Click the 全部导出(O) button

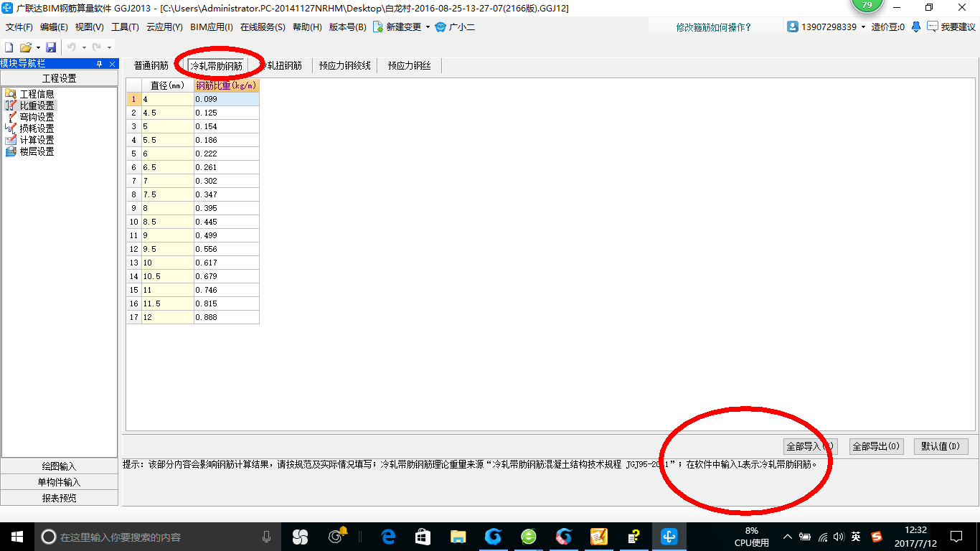(877, 446)
